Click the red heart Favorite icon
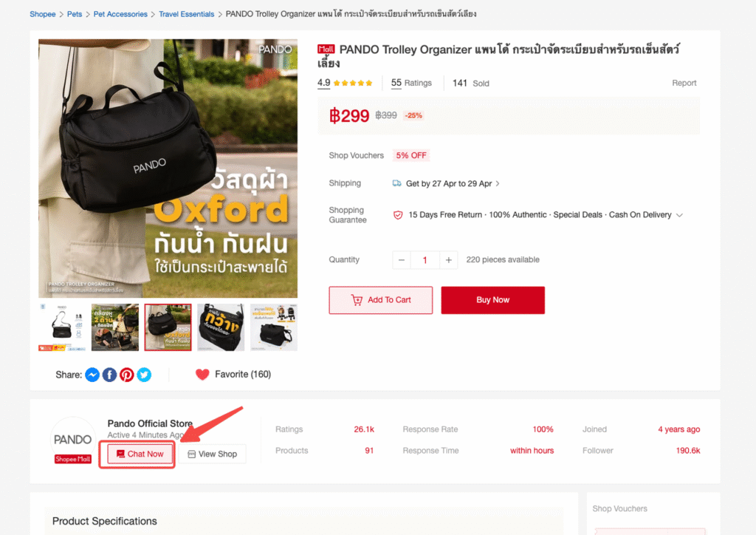The width and height of the screenshot is (756, 535). [202, 375]
